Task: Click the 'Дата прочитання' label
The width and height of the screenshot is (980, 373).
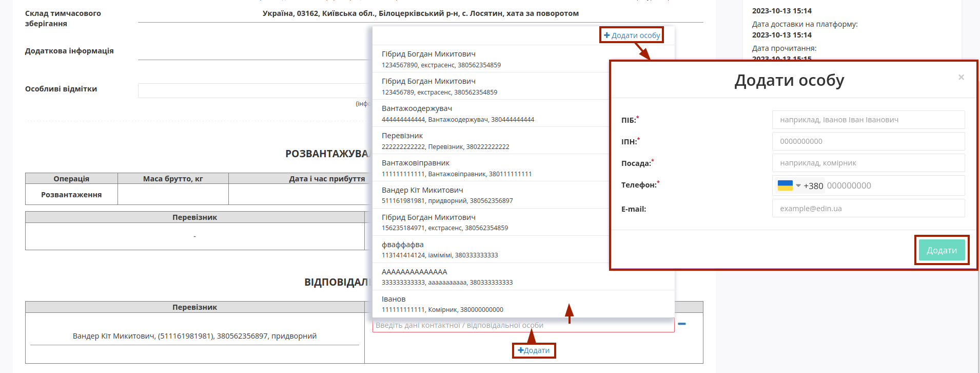Action: 784,48
